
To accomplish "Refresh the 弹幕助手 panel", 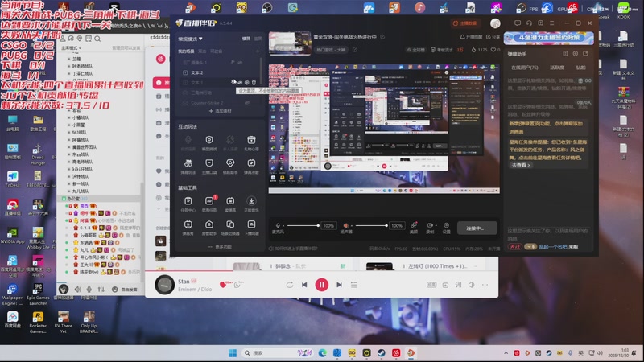I will coord(585,54).
